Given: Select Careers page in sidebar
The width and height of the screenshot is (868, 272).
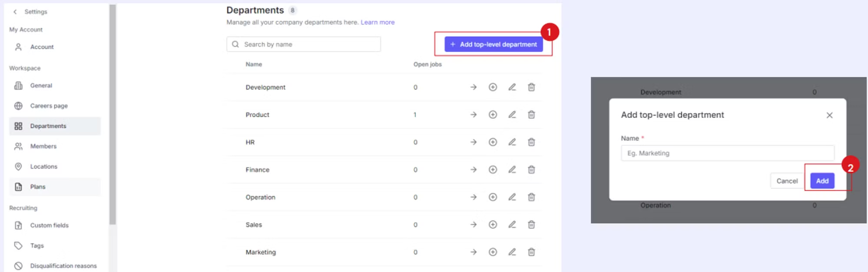Looking at the screenshot, I should click(x=49, y=106).
